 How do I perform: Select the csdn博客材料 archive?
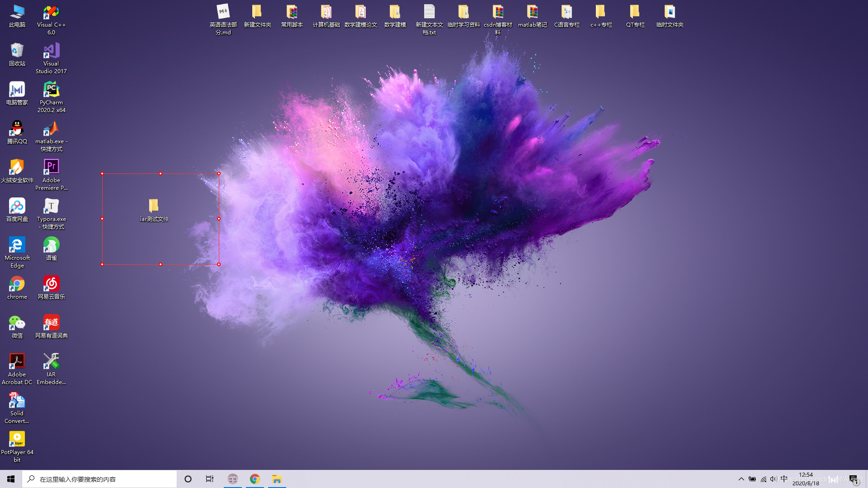tap(498, 20)
